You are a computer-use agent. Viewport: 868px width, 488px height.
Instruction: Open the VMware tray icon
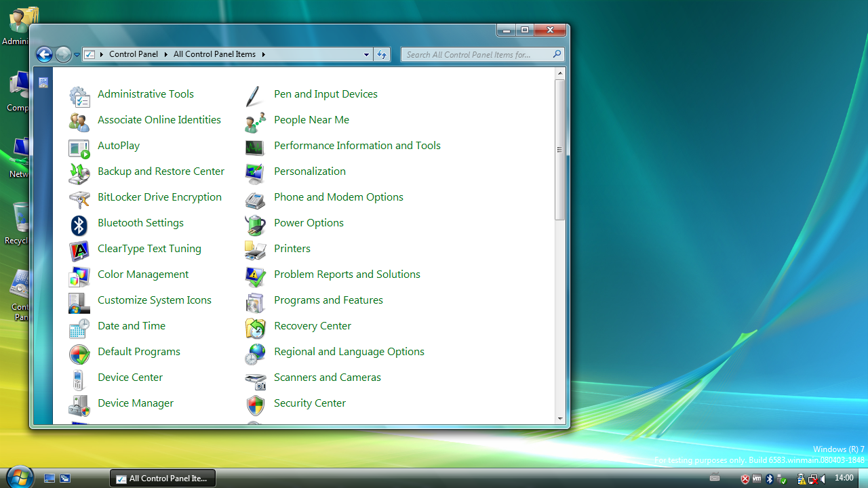click(x=757, y=479)
